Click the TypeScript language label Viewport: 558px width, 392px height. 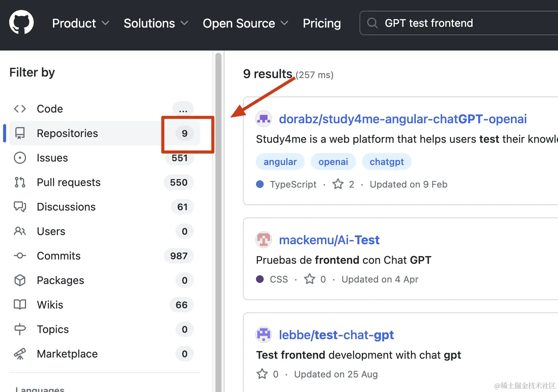[293, 184]
